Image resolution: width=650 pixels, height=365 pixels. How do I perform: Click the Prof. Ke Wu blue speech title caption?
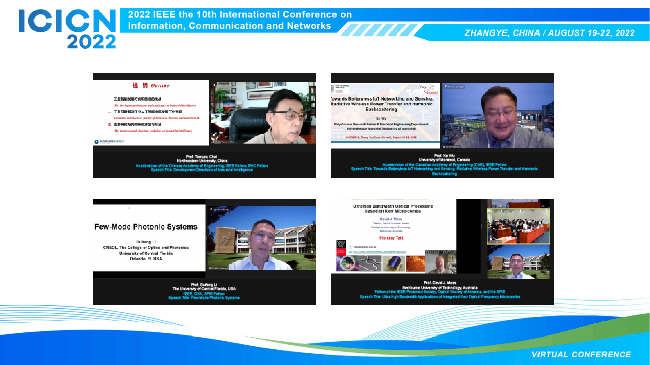click(444, 171)
